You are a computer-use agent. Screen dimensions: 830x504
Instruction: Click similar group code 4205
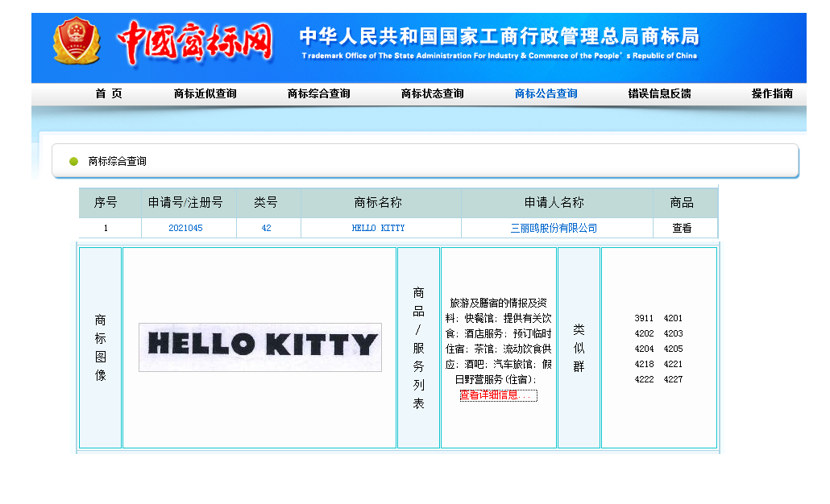coord(673,349)
